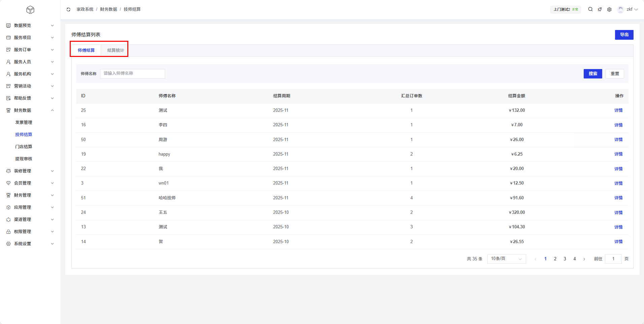Image resolution: width=644 pixels, height=324 pixels.
Task: Click the 上门测试2 status tag
Action: click(x=566, y=9)
